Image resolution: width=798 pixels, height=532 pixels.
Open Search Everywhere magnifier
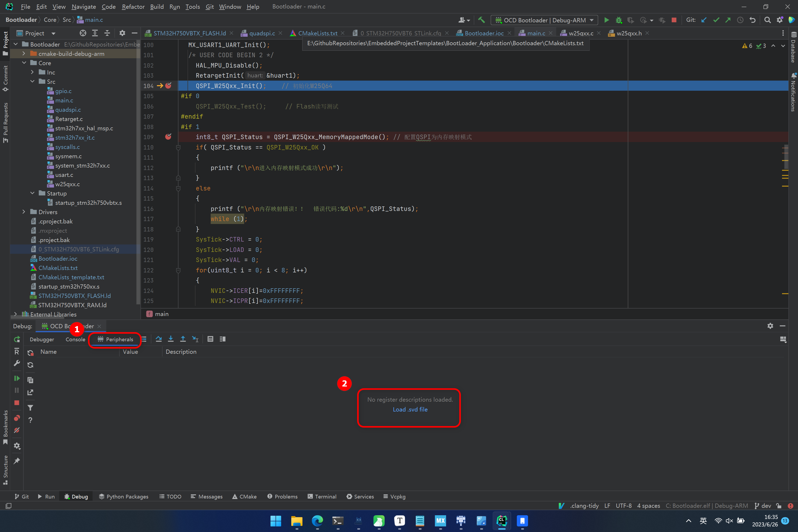click(x=767, y=20)
